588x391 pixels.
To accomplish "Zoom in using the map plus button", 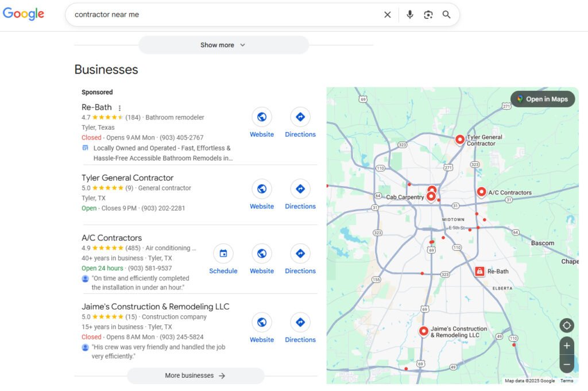I will (x=567, y=346).
